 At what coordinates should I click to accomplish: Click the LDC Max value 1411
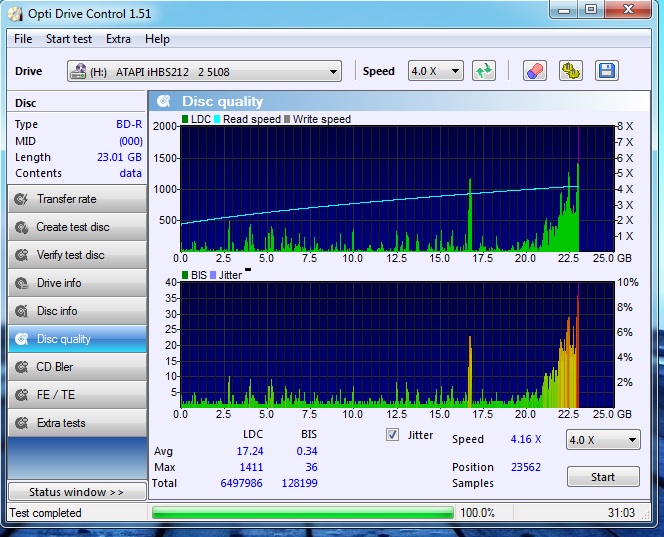pos(252,467)
